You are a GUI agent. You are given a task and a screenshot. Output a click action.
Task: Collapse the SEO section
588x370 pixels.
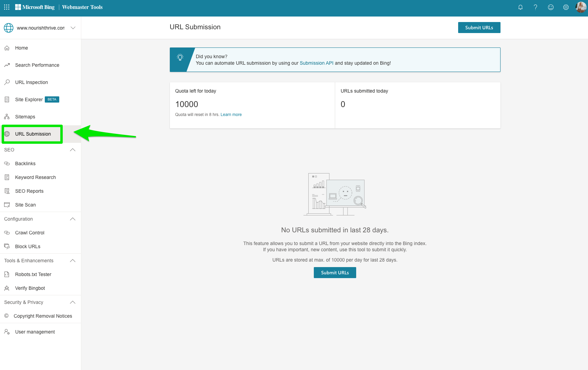point(72,150)
